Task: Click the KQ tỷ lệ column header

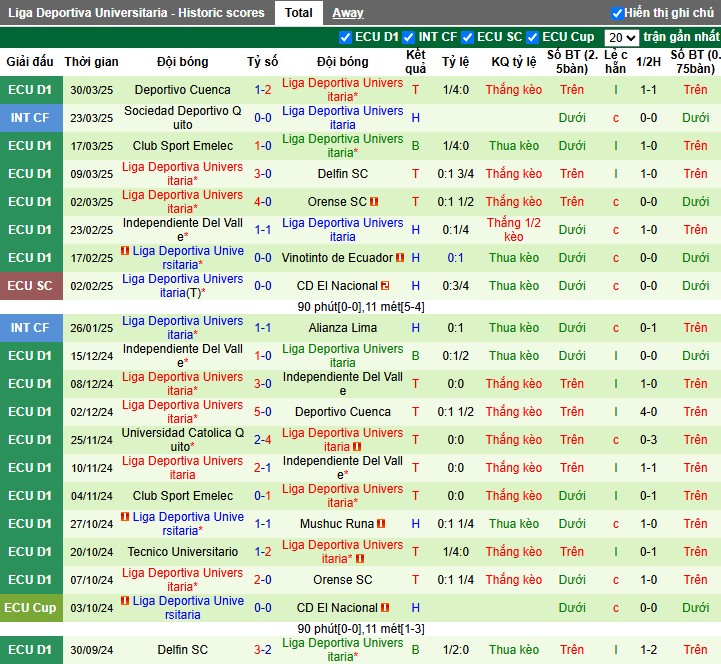Action: (514, 62)
